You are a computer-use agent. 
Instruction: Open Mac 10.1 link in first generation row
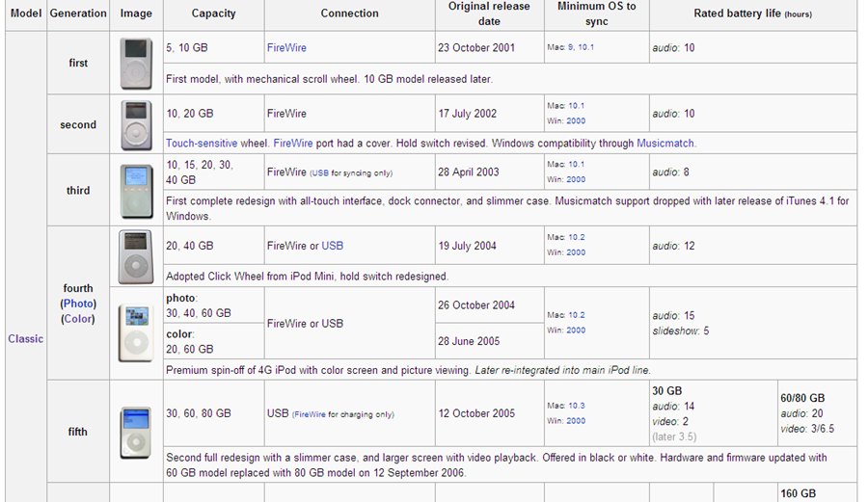pyautogui.click(x=585, y=47)
